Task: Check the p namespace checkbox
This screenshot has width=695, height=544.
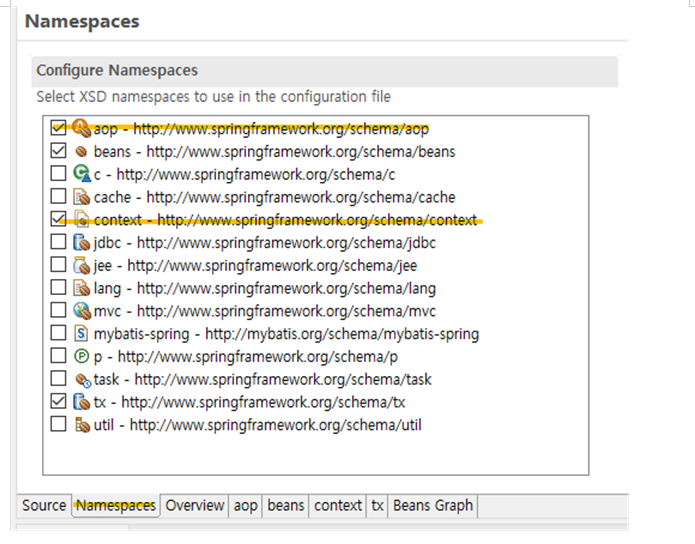Action: pos(59,356)
